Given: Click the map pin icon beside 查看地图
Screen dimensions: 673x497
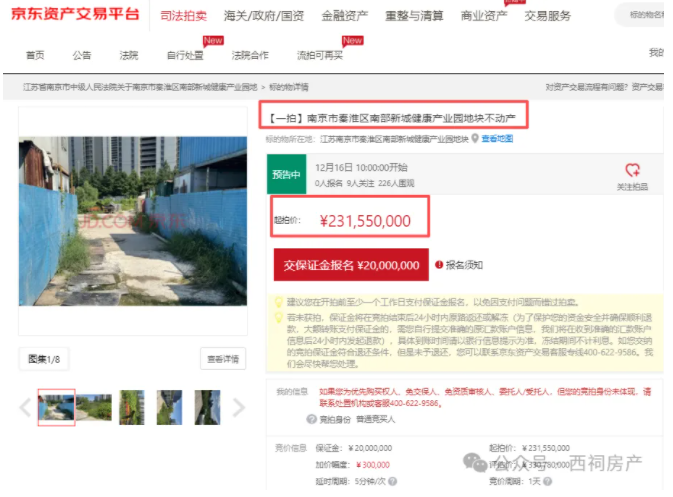Looking at the screenshot, I should 476,139.
